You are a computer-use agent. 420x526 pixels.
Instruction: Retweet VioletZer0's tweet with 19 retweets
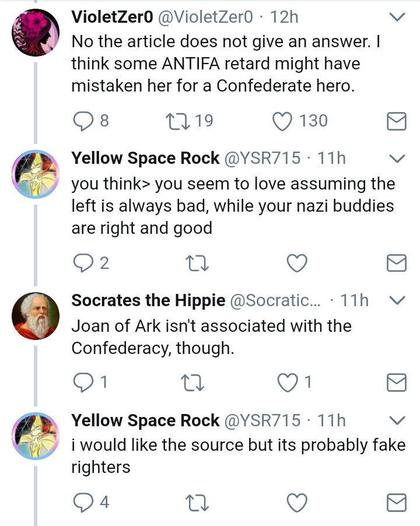pyautogui.click(x=177, y=121)
